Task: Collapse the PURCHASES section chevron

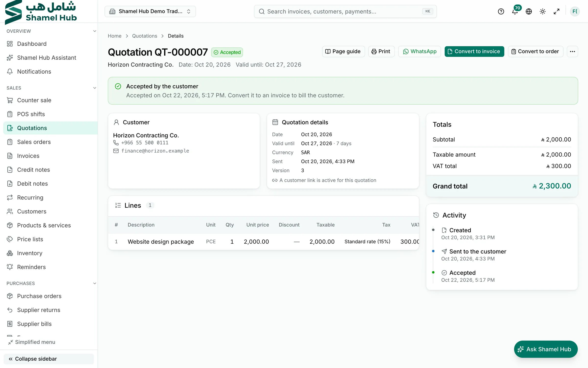Action: 95,283
